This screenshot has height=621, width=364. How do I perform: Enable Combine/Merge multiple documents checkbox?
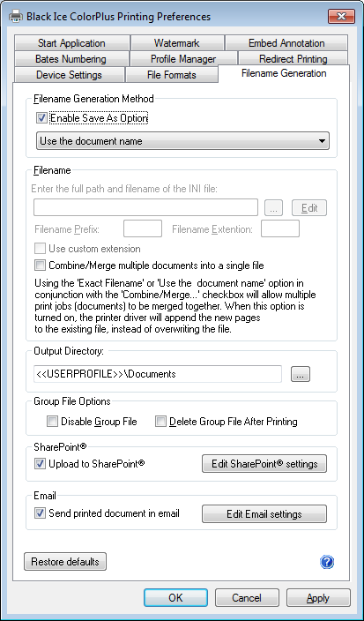tap(40, 265)
